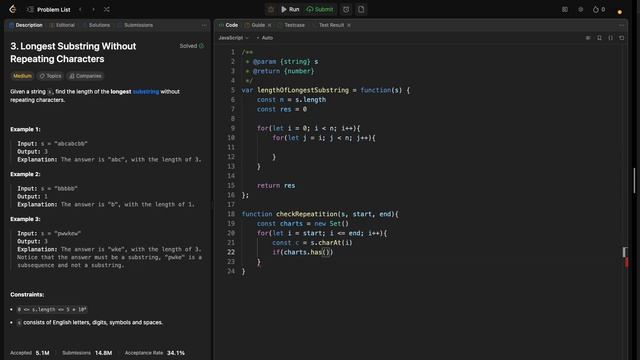Place cursor on "return res" line
The width and height of the screenshot is (640, 360).
pos(276,185)
